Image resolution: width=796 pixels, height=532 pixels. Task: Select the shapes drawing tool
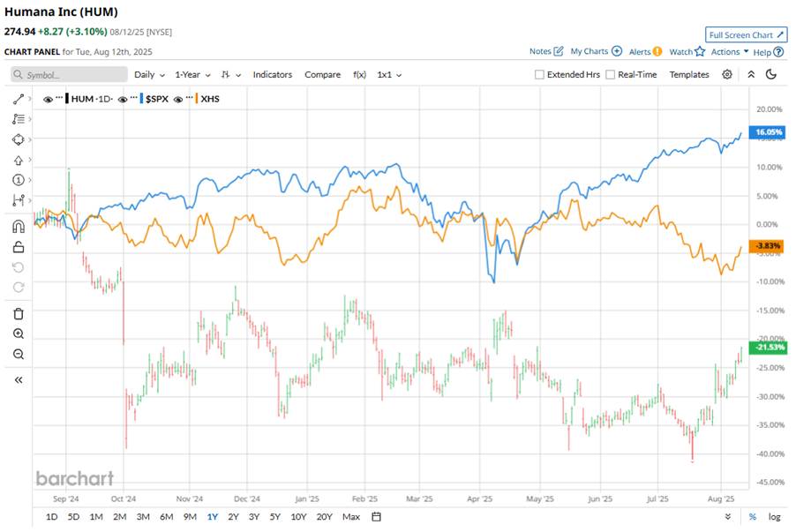click(19, 139)
